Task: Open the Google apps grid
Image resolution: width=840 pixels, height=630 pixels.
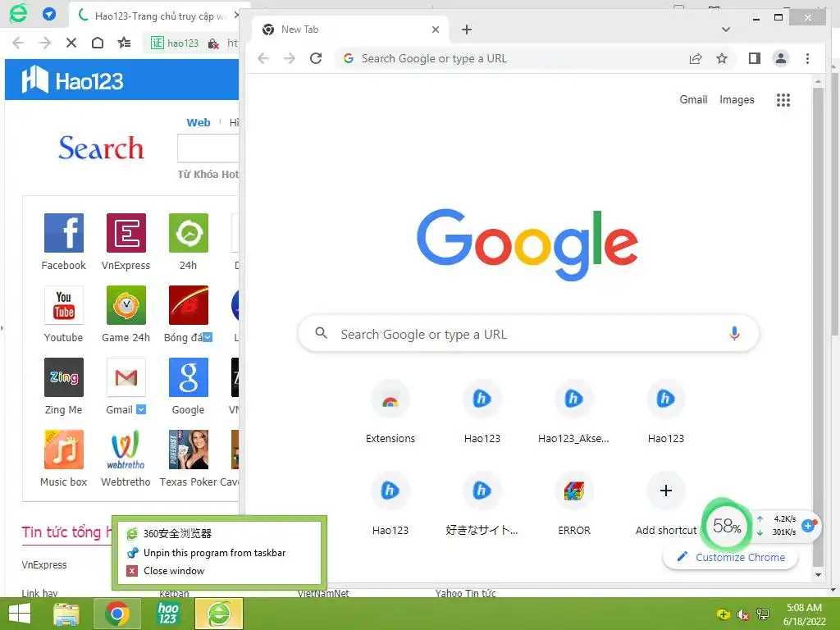Action: pos(783,99)
